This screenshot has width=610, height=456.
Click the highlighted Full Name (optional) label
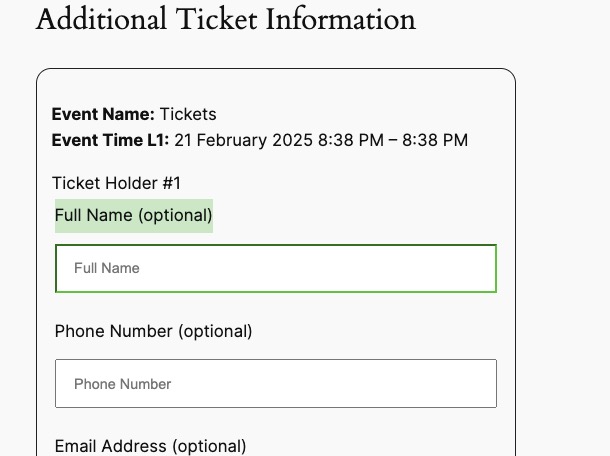(x=134, y=216)
